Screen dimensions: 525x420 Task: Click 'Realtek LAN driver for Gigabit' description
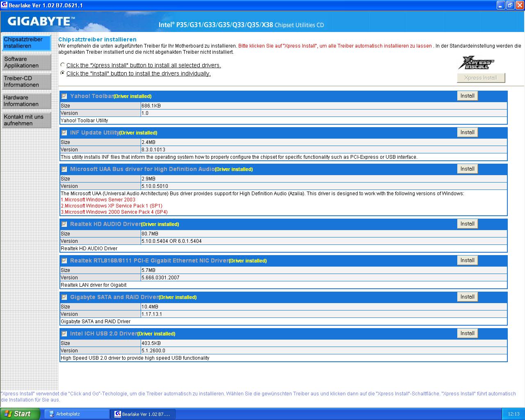[x=94, y=285]
